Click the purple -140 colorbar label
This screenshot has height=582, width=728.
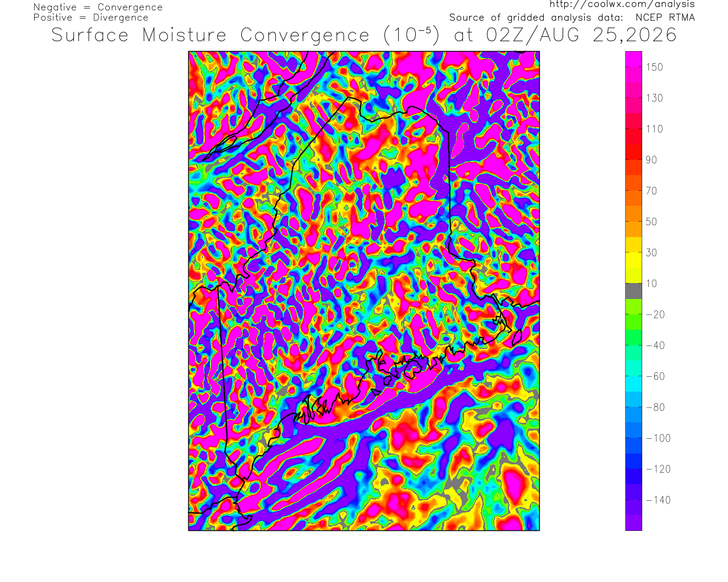coord(659,500)
